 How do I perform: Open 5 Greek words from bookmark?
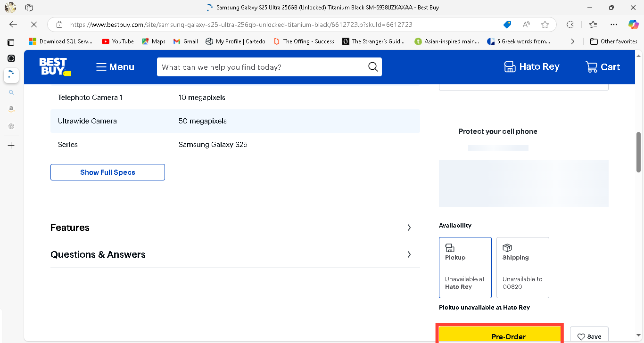click(x=519, y=41)
